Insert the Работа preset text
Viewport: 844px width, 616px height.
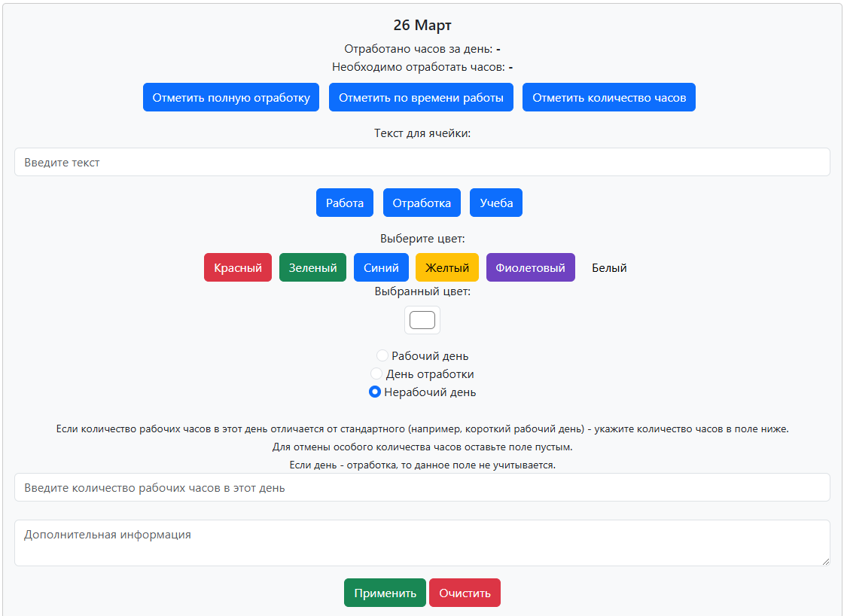pos(345,203)
